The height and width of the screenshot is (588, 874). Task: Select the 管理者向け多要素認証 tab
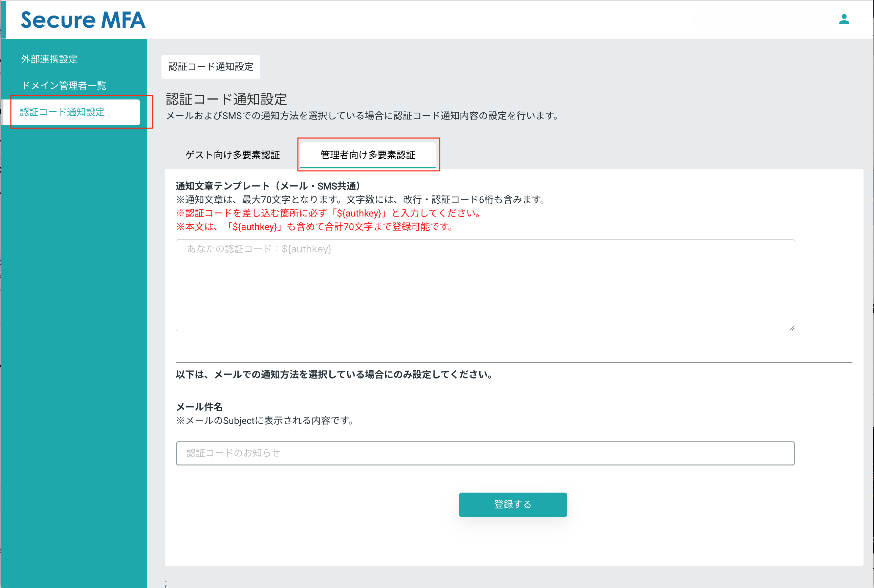[x=368, y=155]
